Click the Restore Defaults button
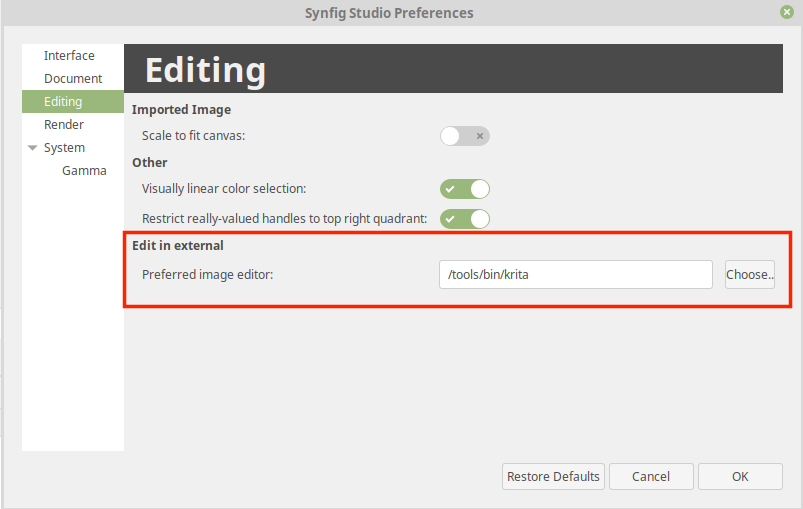 (x=553, y=477)
